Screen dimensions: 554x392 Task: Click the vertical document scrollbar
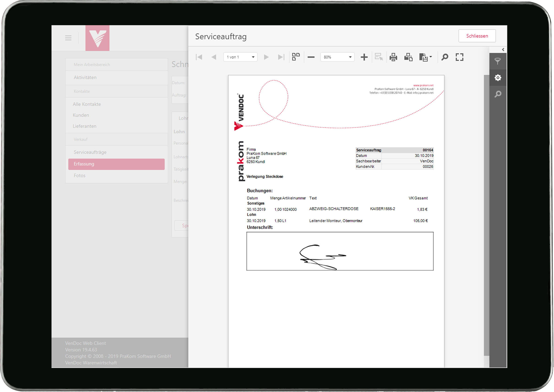(x=486, y=215)
